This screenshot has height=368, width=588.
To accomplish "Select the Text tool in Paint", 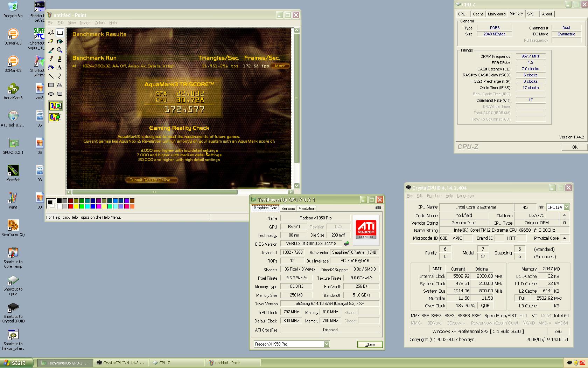I will (60, 67).
